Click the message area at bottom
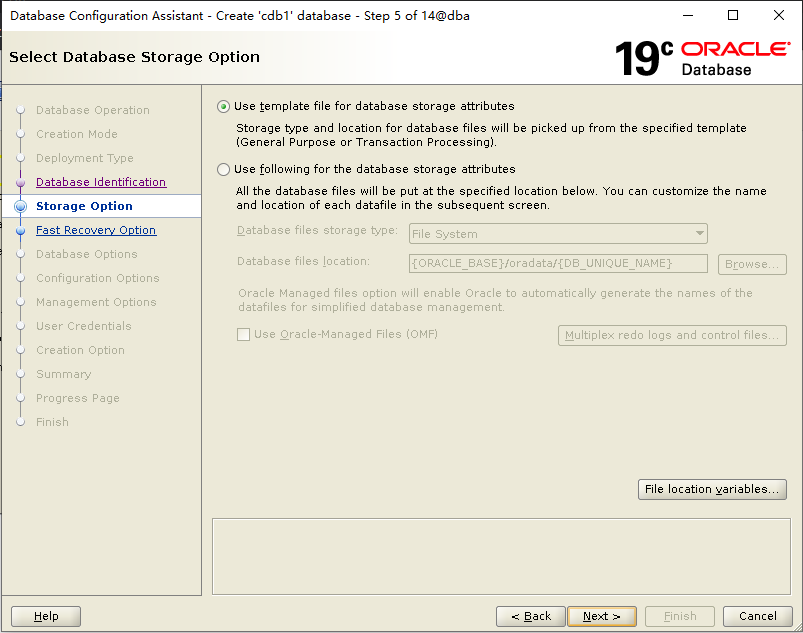 501,557
